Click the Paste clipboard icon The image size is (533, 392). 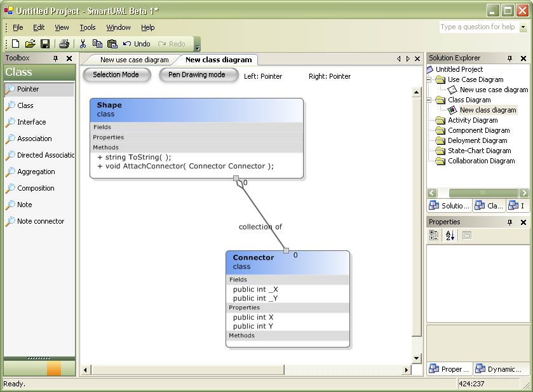pyautogui.click(x=112, y=44)
